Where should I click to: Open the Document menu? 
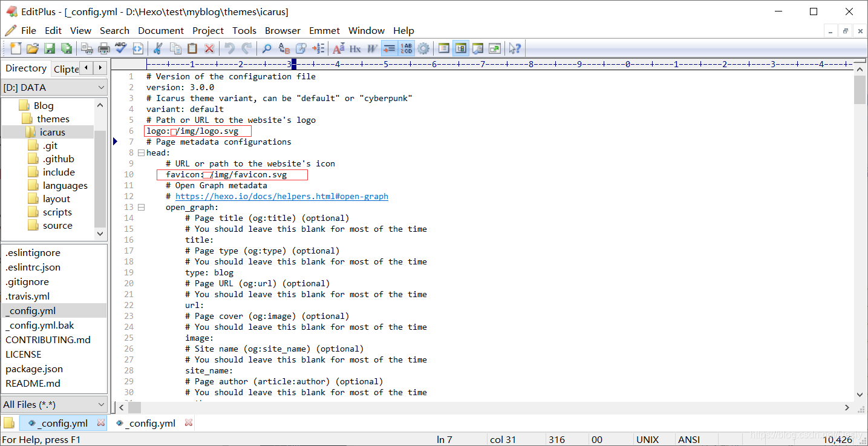(161, 30)
